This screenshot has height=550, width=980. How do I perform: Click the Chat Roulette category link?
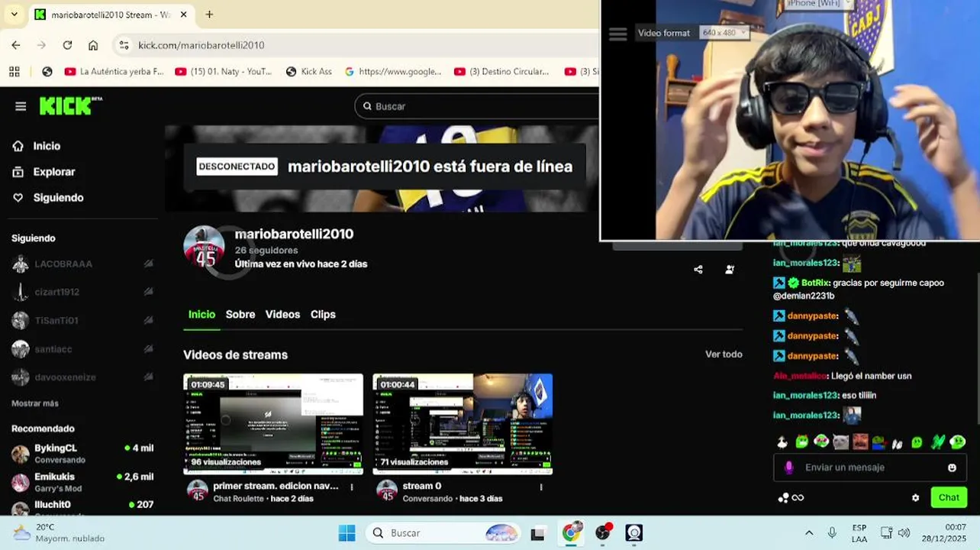click(x=239, y=499)
